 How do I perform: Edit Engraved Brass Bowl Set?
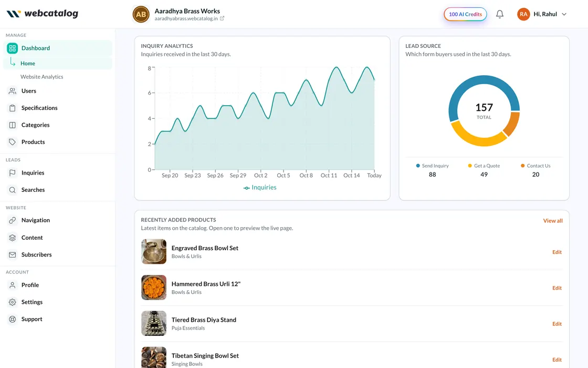557,252
